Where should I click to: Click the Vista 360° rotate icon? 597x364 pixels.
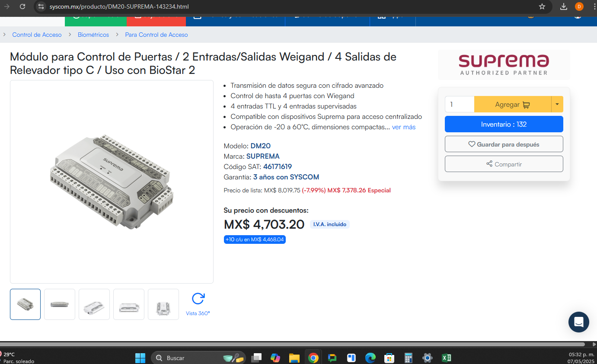pos(198,299)
